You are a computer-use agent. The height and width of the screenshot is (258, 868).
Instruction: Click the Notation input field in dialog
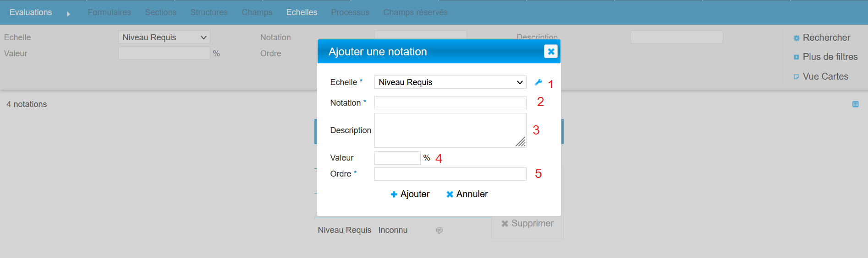(450, 103)
